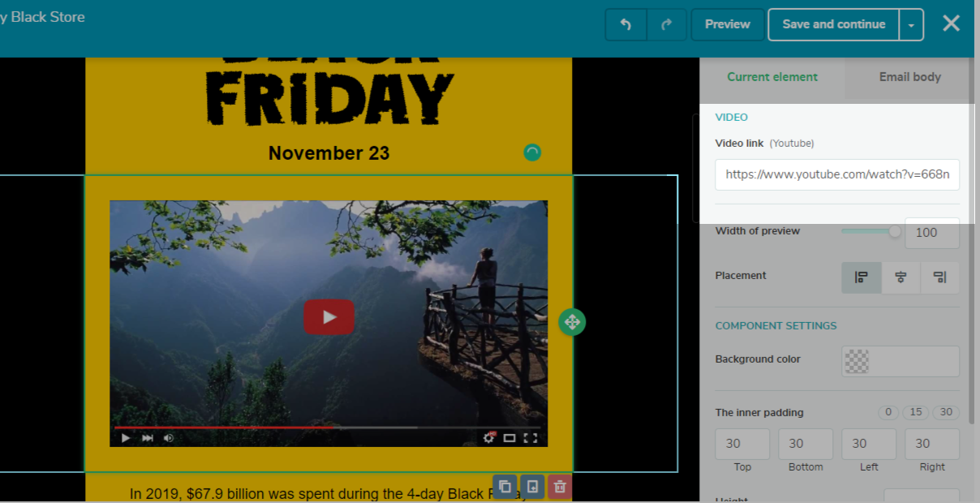This screenshot has width=980, height=503.
Task: Undo the last change
Action: click(625, 24)
